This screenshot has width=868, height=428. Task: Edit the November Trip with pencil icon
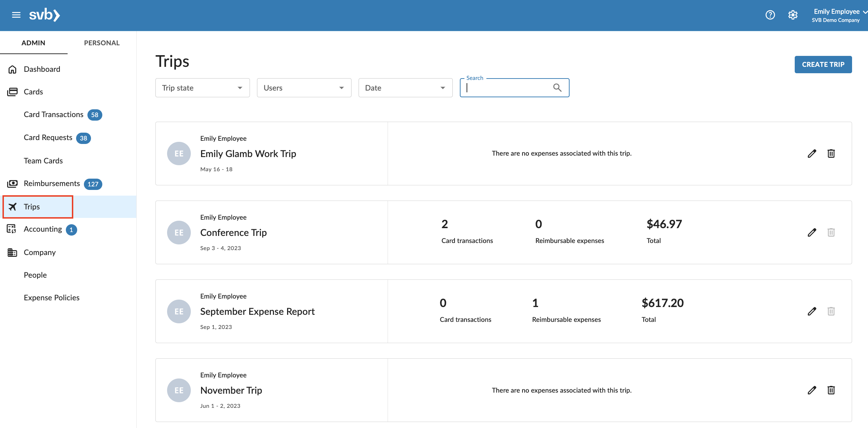pos(812,390)
